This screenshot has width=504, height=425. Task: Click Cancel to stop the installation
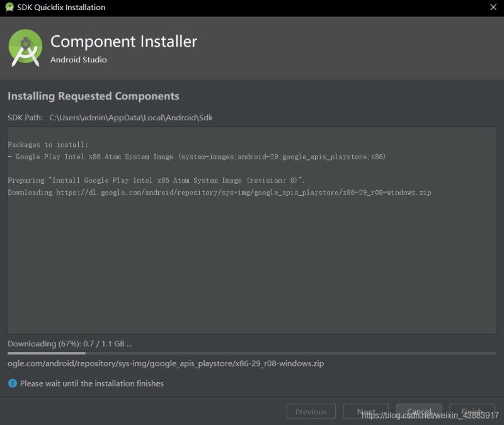pyautogui.click(x=418, y=411)
